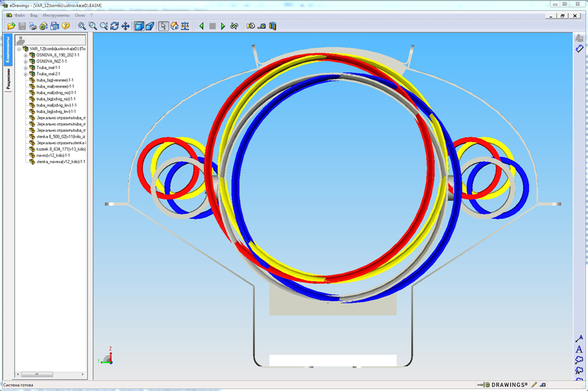This screenshot has width=588, height=391.
Task: Select truba_mal(verxnee)-1-1 in component tree
Action: click(x=55, y=87)
